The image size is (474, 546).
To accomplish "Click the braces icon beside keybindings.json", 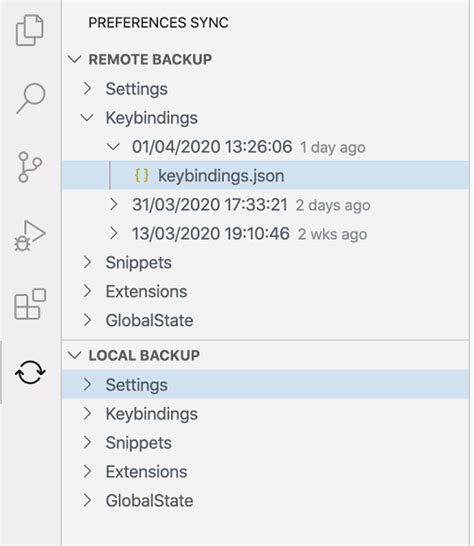I will pyautogui.click(x=142, y=175).
